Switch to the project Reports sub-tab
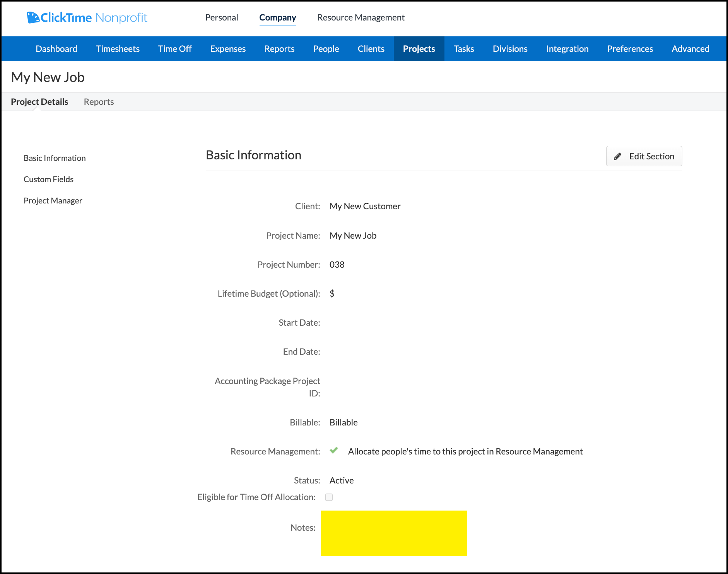The image size is (728, 574). (x=99, y=102)
